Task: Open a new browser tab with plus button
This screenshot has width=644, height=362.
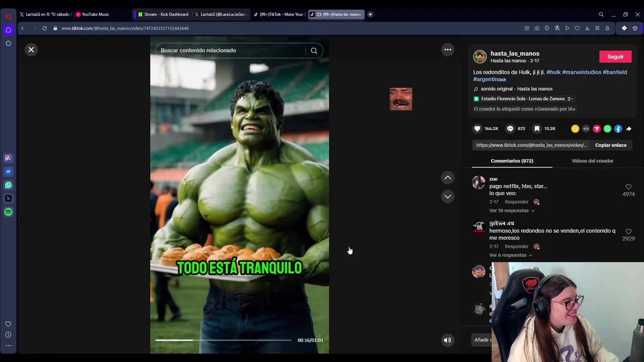Action: click(370, 15)
